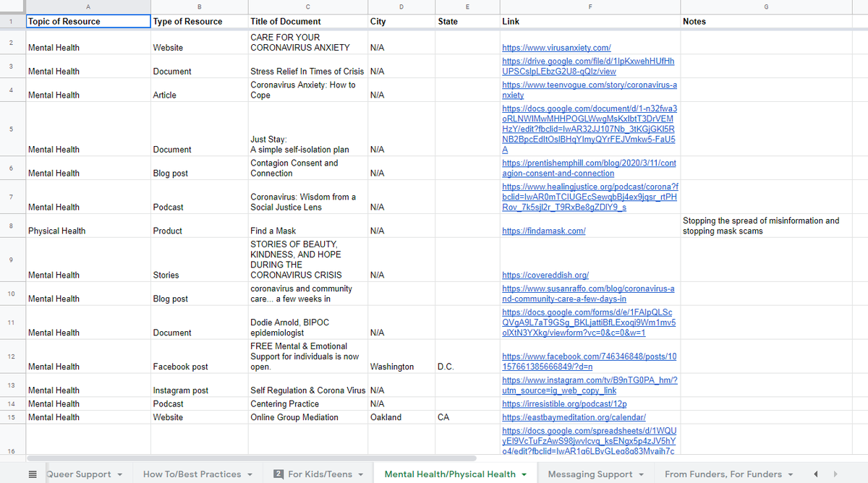Click the horizontal scrollbar thumb
868x483 pixels.
pyautogui.click(x=252, y=458)
